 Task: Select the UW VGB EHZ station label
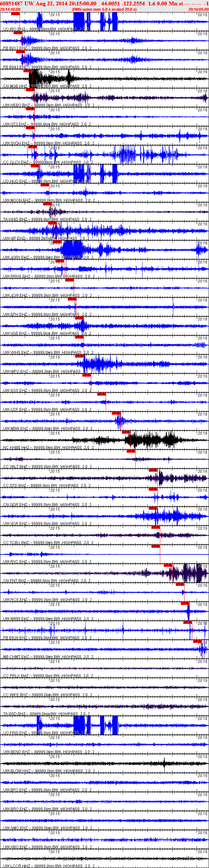47,334
